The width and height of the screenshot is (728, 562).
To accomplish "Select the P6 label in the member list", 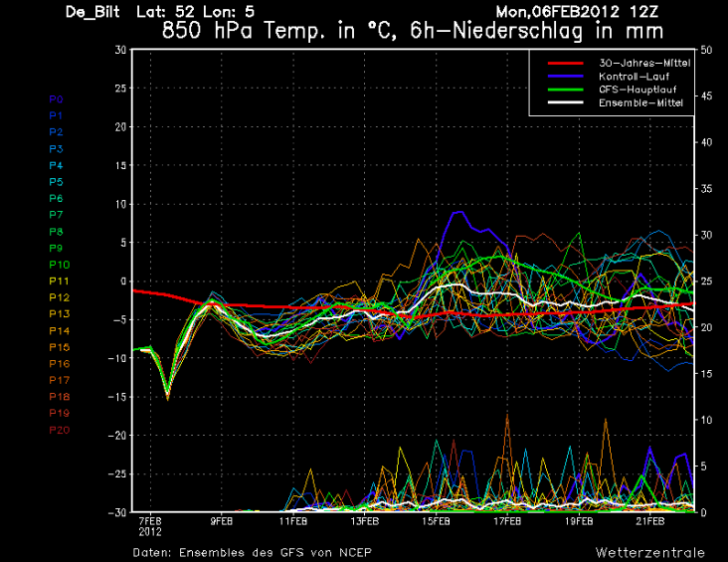I will point(56,198).
